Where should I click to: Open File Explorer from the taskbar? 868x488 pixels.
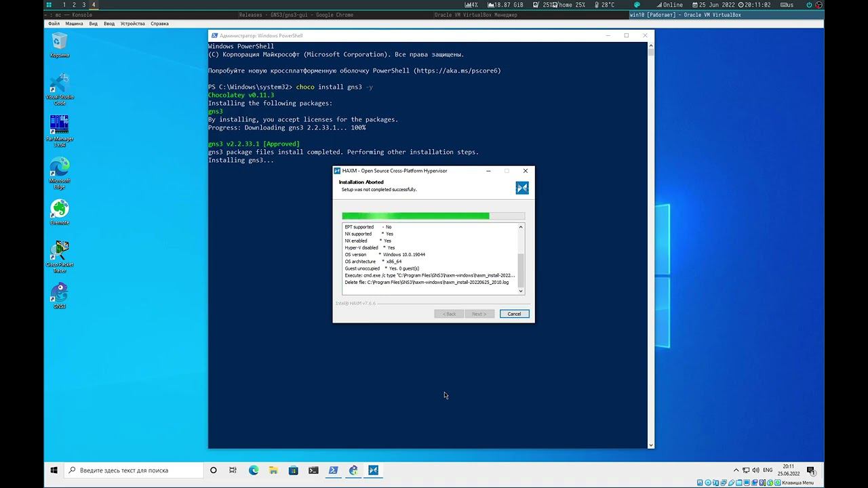coord(273,470)
